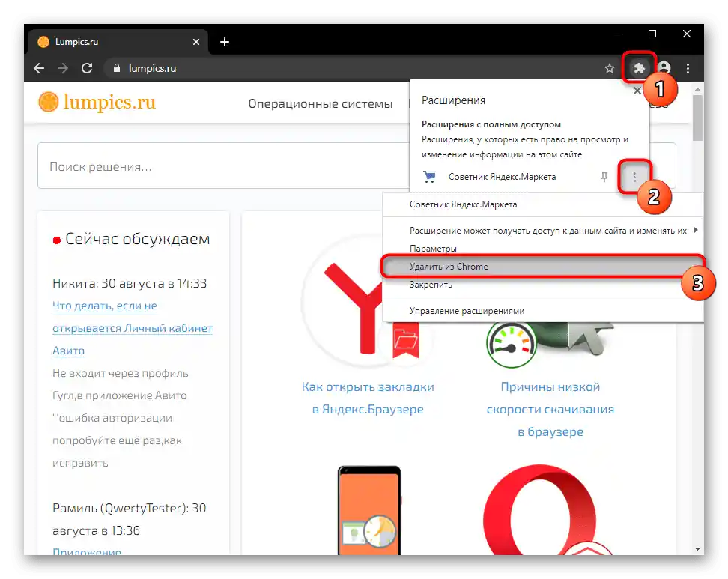728x579 pixels.
Task: Click the orange smartphone article thumbnail
Action: click(x=368, y=510)
